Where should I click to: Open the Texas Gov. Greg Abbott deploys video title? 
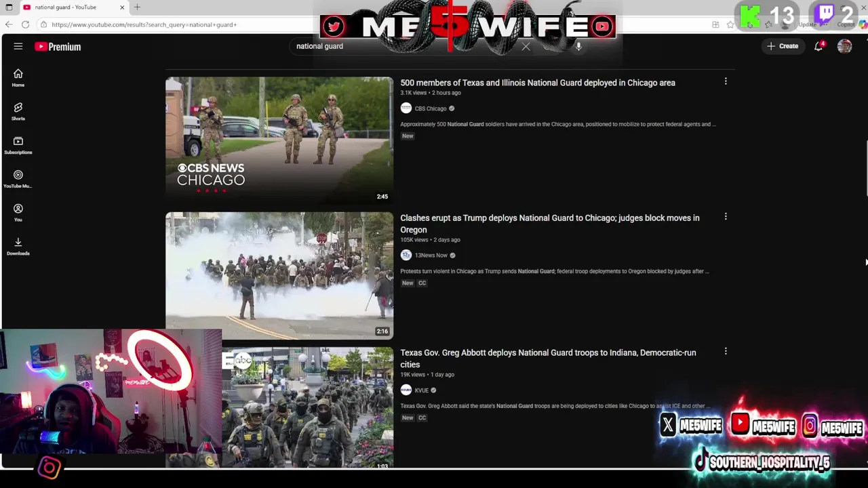pos(548,359)
